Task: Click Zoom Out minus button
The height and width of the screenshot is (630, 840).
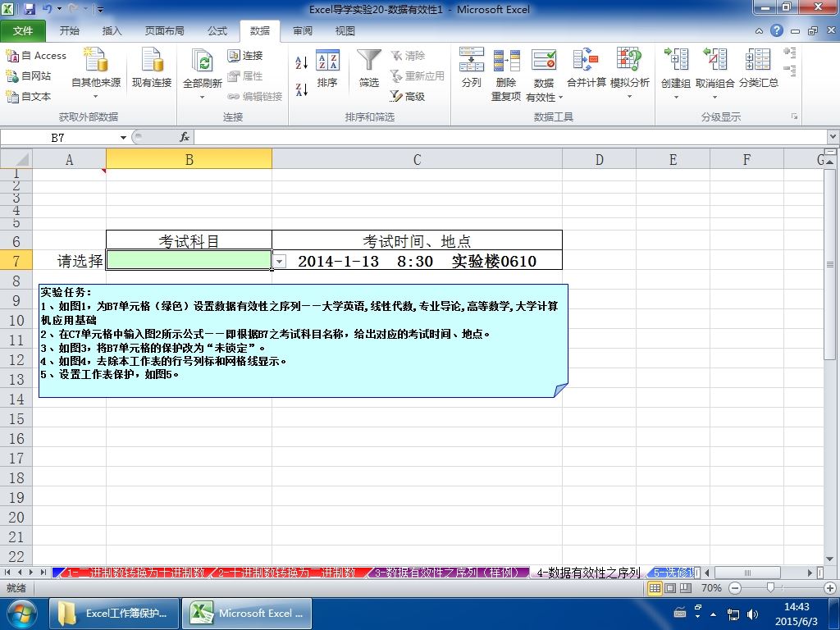Action: (735, 588)
